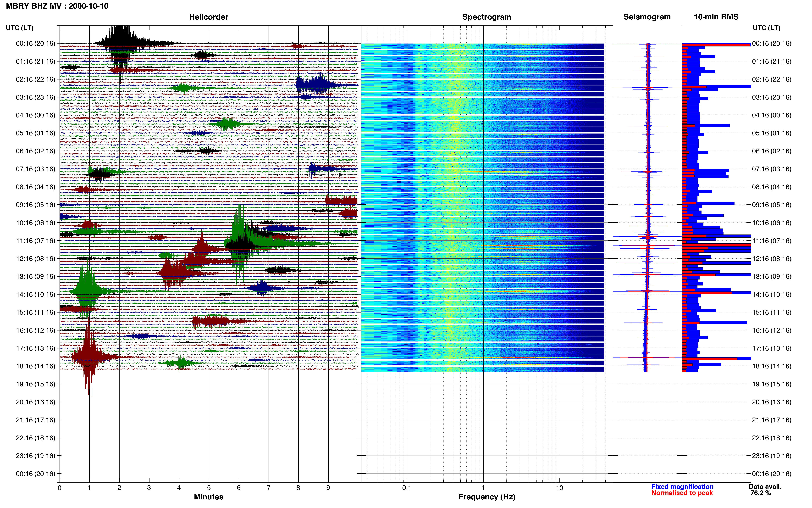Viewport: 812px width, 508px height.
Task: Click the 'Frequency (Hz)' axis label
Action: [x=487, y=497]
